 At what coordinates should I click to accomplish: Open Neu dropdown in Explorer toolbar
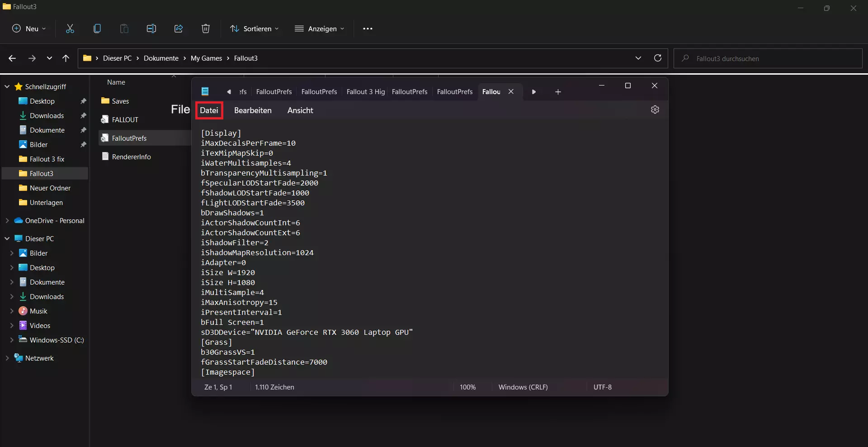tap(29, 29)
